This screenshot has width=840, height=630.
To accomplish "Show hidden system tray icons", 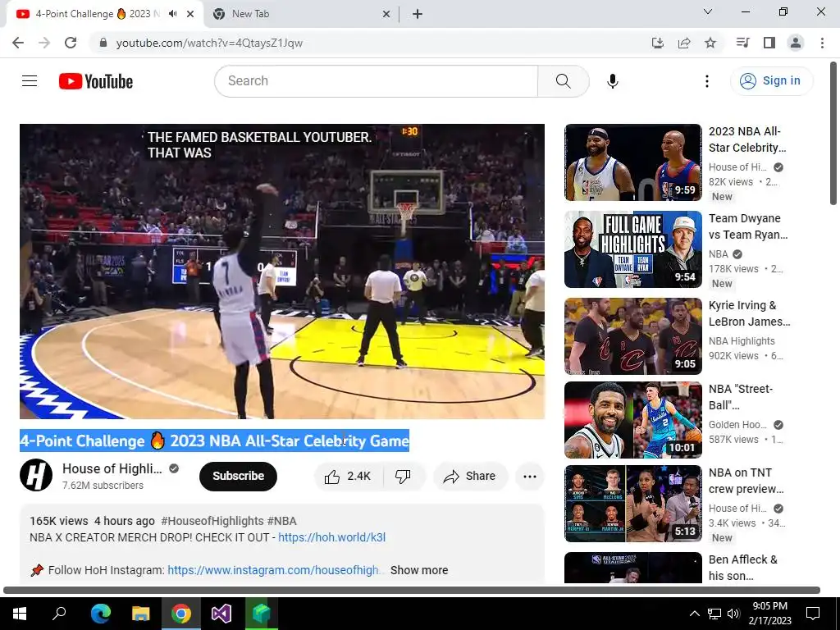I will [x=694, y=614].
